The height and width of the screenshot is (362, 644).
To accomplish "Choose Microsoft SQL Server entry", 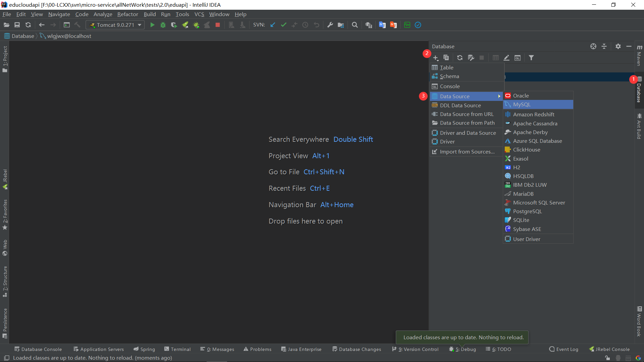I will [x=538, y=203].
